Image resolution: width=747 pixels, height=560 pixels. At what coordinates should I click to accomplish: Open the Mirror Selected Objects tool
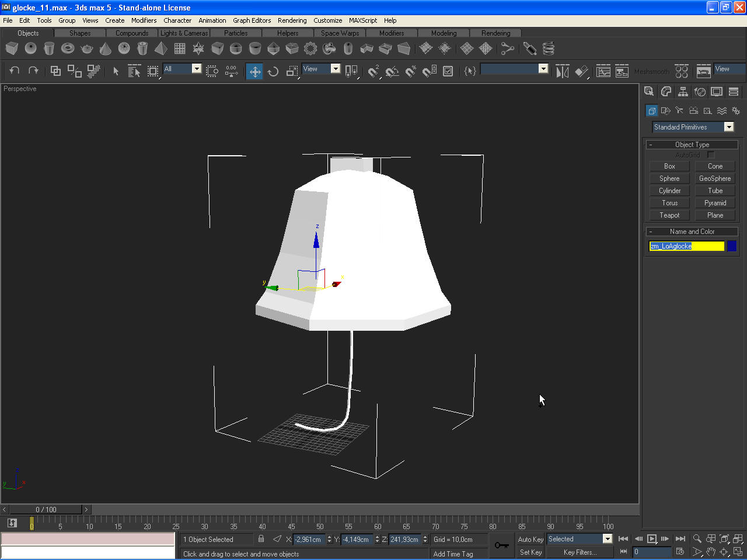click(x=562, y=72)
